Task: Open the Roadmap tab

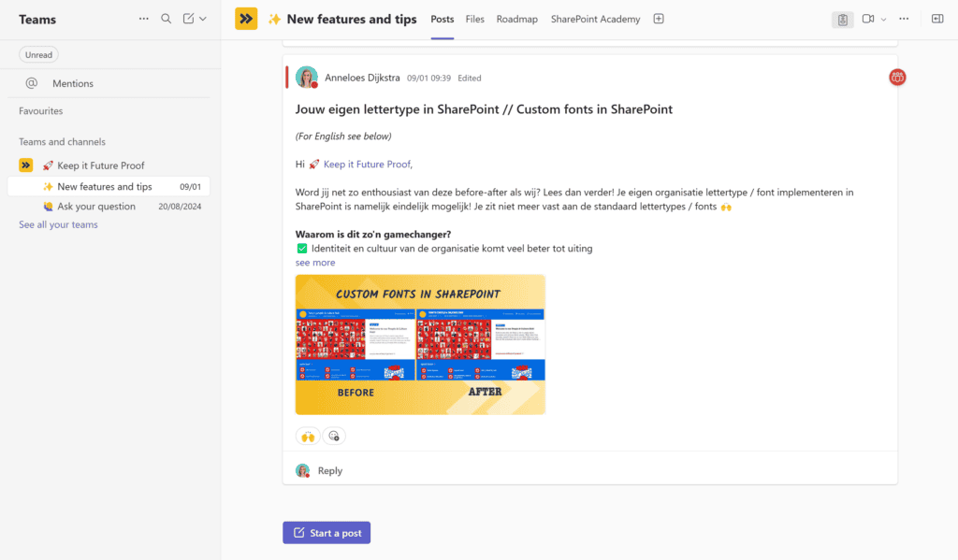Action: pos(516,19)
